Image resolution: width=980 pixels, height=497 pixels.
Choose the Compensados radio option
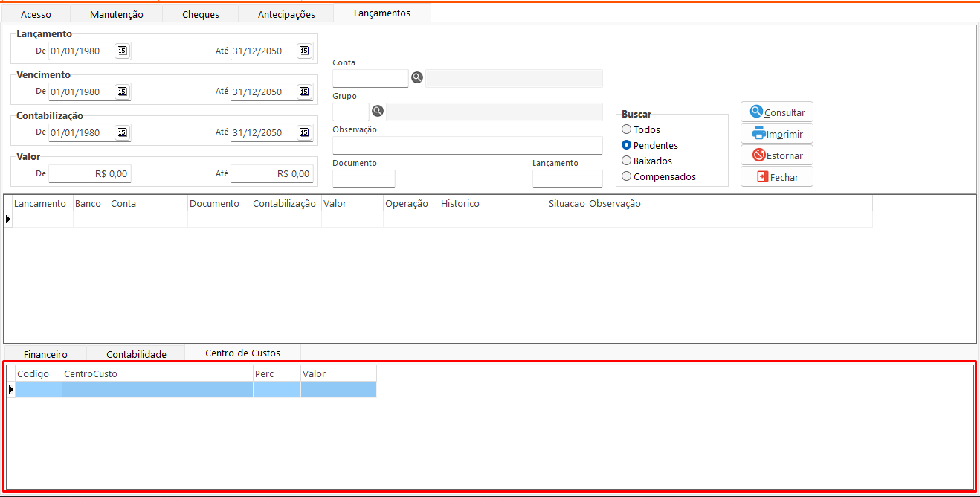[627, 176]
